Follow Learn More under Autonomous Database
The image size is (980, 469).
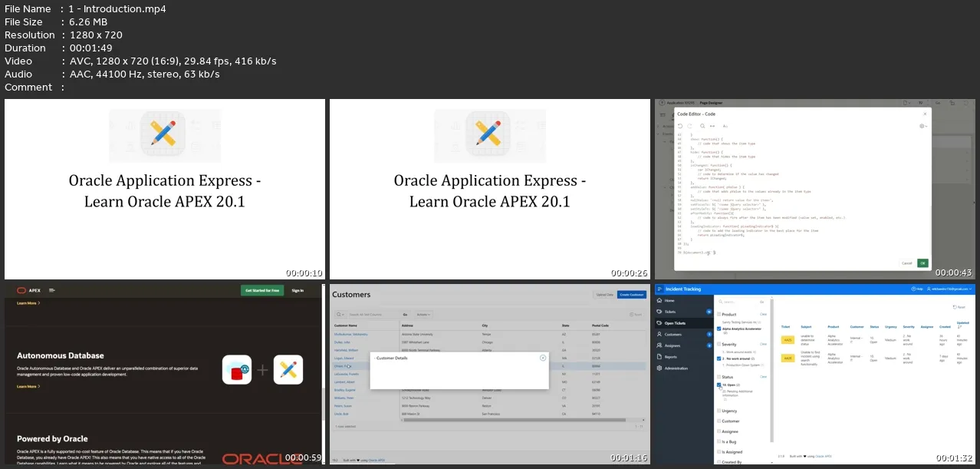pos(27,386)
